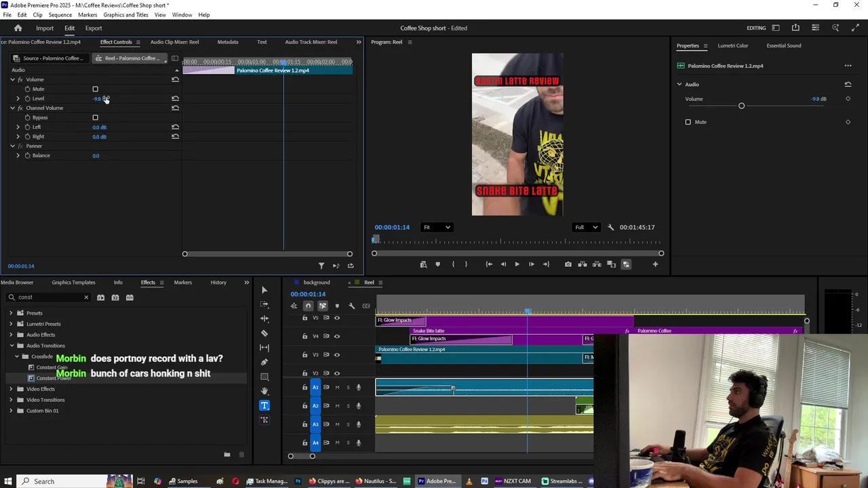Click the Home icon
Screen dimensions: 868x488
tap(18, 28)
